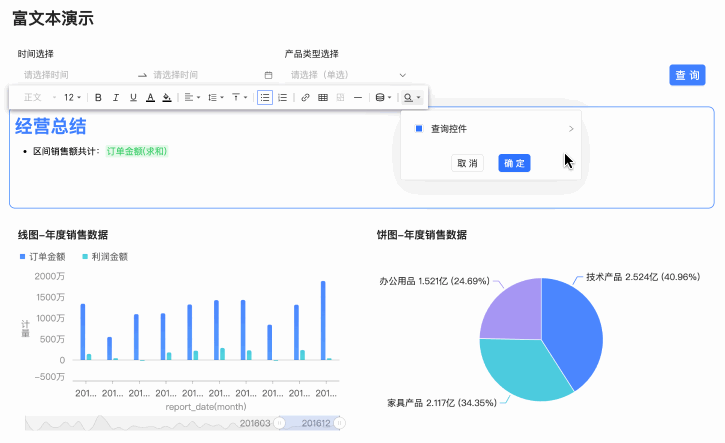Open text alignment dropdown

coord(192,98)
